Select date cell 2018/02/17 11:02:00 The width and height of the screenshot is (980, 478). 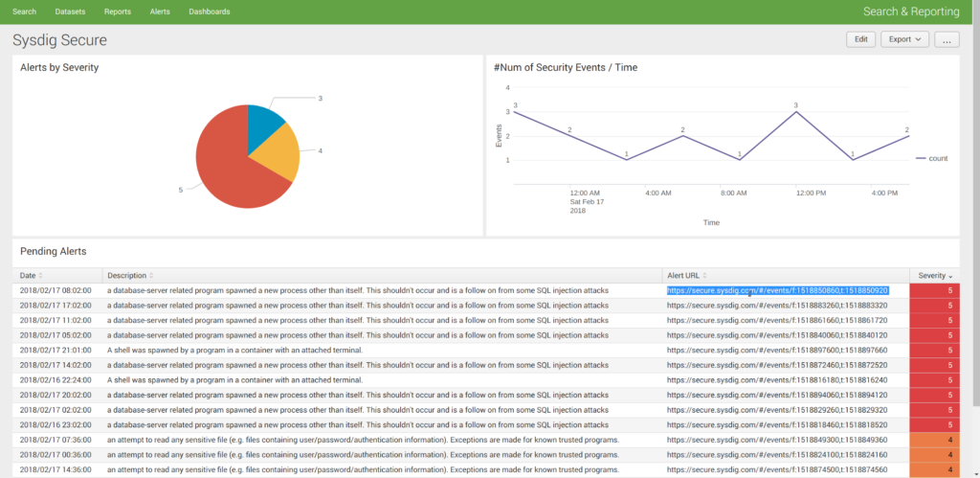click(x=55, y=320)
